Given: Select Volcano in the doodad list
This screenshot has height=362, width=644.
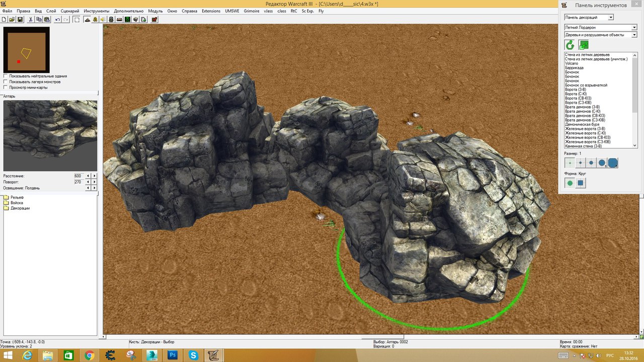Looking at the screenshot, I should 572,63.
